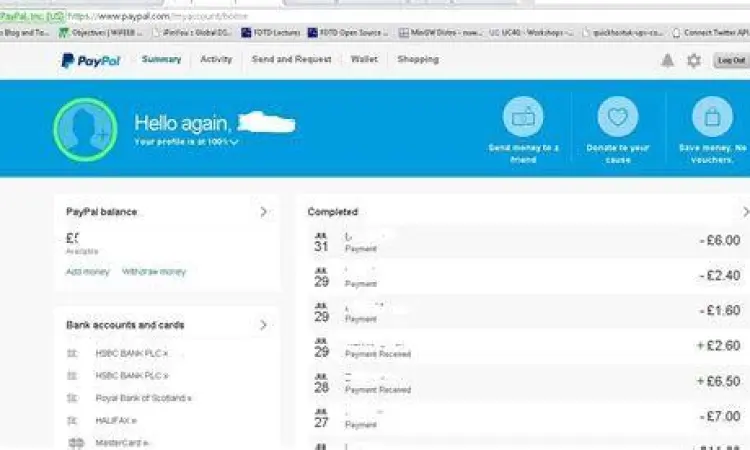The width and height of the screenshot is (750, 450).
Task: Open the Connect Twitter API bookmark
Action: [x=710, y=33]
